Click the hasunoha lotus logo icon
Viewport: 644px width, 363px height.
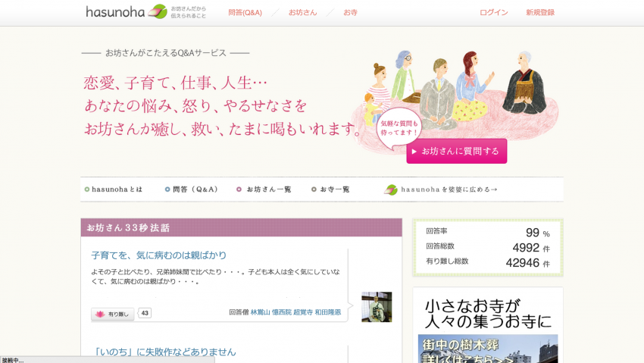(158, 11)
